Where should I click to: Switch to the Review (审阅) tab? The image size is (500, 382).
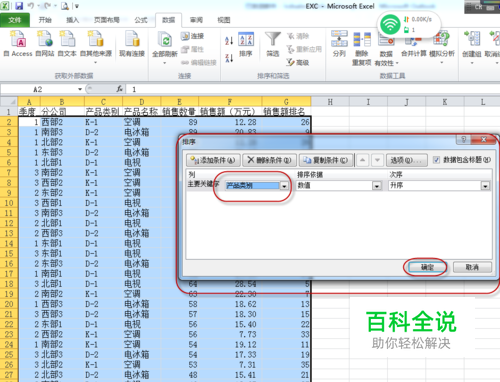click(196, 20)
